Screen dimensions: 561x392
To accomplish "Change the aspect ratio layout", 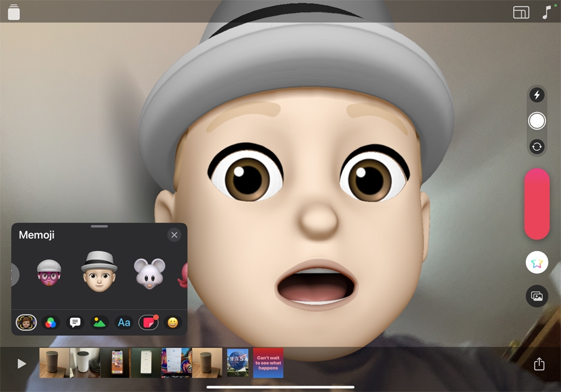I will point(521,12).
